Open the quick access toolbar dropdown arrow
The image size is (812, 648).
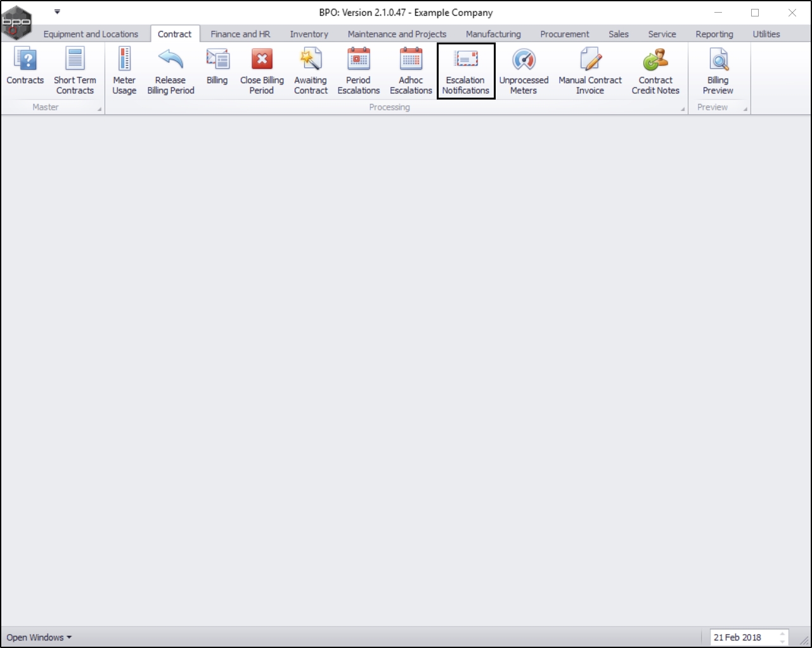click(57, 11)
